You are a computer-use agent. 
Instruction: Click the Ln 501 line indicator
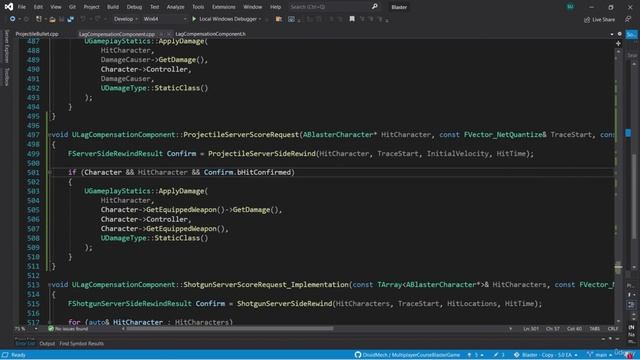[531, 329]
